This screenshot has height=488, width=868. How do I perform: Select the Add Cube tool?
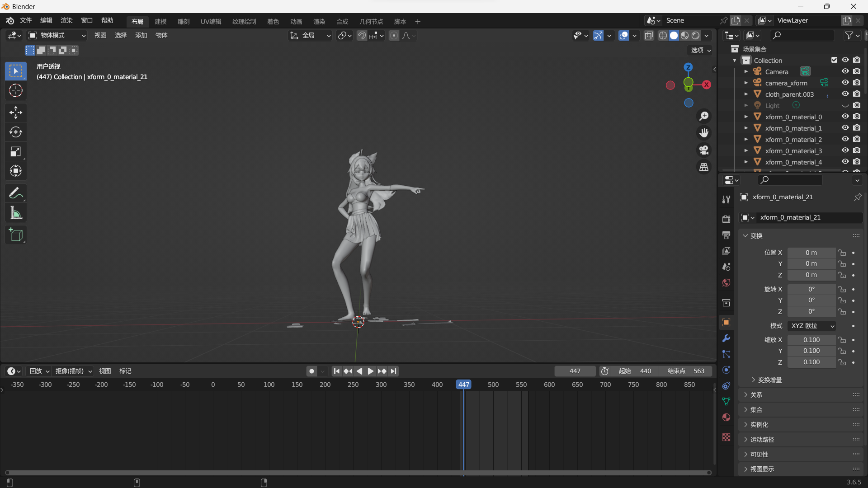(x=16, y=235)
